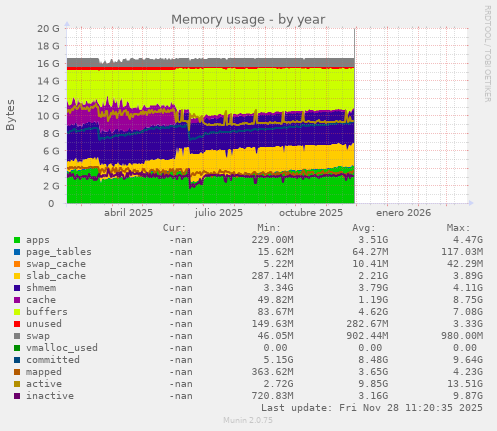Viewport: 497px width, 431px height.
Task: Click the dark blue shmem legend swatch
Action: click(17, 288)
